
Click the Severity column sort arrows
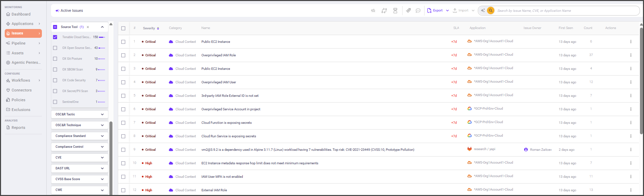[x=158, y=28]
